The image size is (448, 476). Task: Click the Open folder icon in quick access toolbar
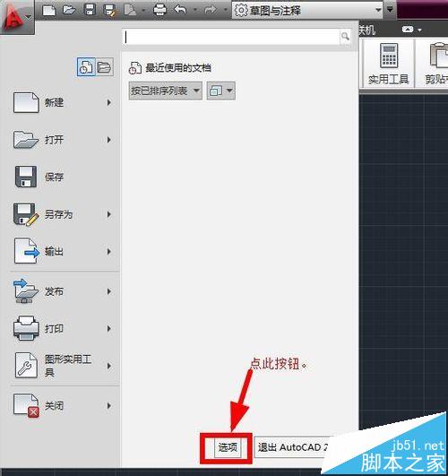[69, 10]
